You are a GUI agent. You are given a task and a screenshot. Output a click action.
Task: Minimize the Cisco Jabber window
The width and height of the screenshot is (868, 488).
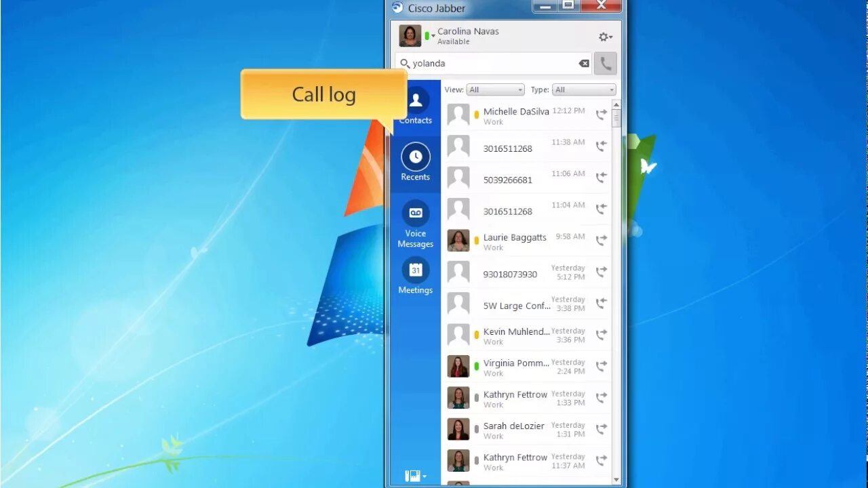[545, 6]
